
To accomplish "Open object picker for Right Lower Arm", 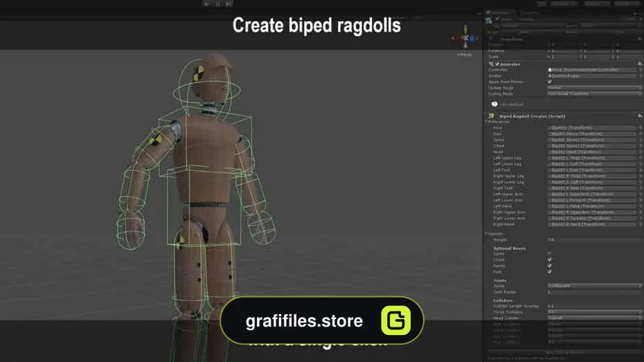I will tap(641, 218).
